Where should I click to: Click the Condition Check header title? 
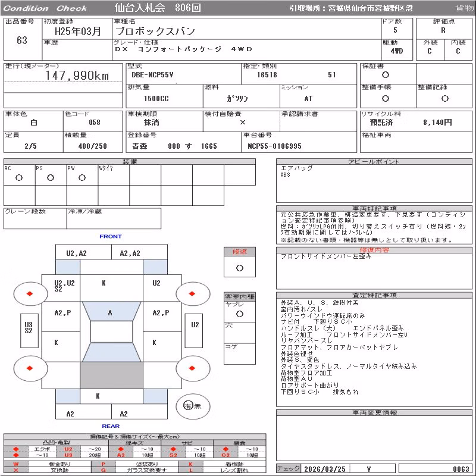(45, 8)
